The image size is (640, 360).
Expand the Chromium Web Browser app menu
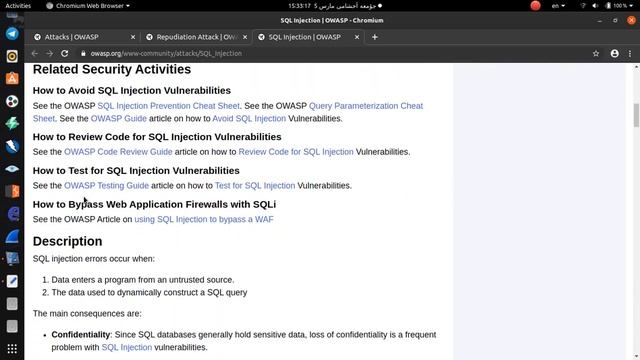[x=88, y=6]
